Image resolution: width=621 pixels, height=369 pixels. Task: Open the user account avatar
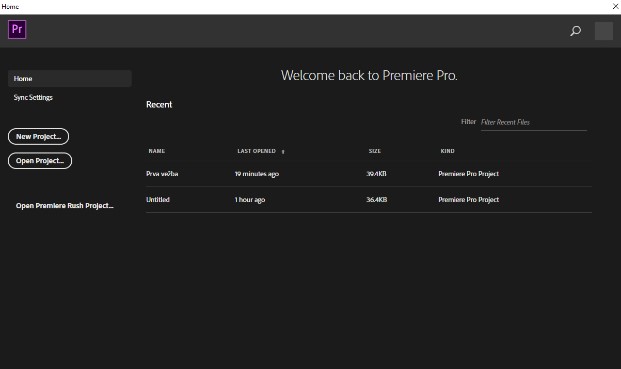(x=604, y=31)
